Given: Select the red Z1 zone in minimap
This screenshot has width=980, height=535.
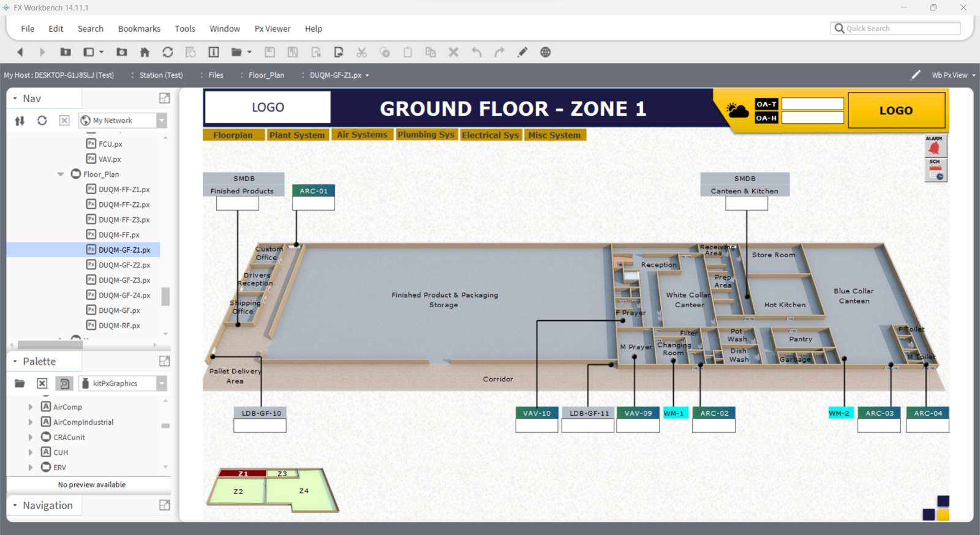Looking at the screenshot, I should click(243, 473).
